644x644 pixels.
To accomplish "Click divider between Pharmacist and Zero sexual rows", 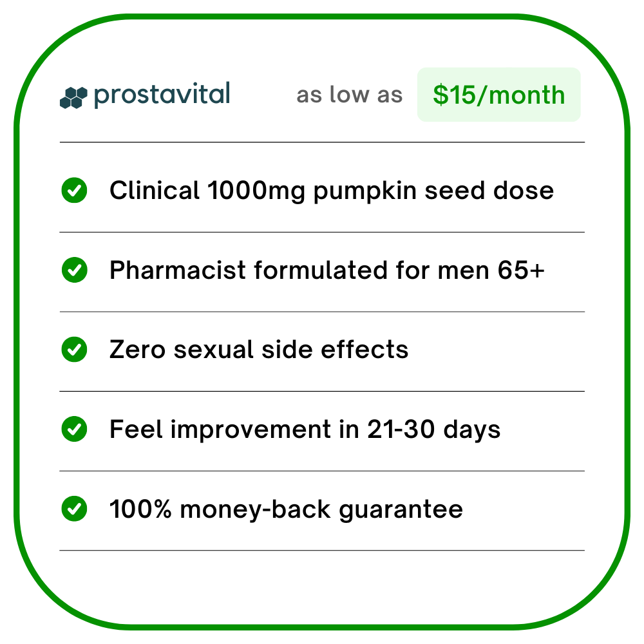I will [x=322, y=312].
